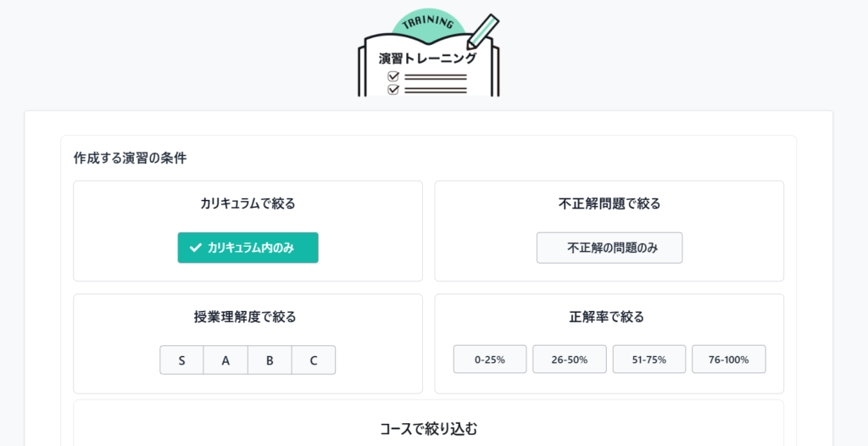The height and width of the screenshot is (446, 868).
Task: Click the 作成する演習の条件 heading
Action: point(130,158)
